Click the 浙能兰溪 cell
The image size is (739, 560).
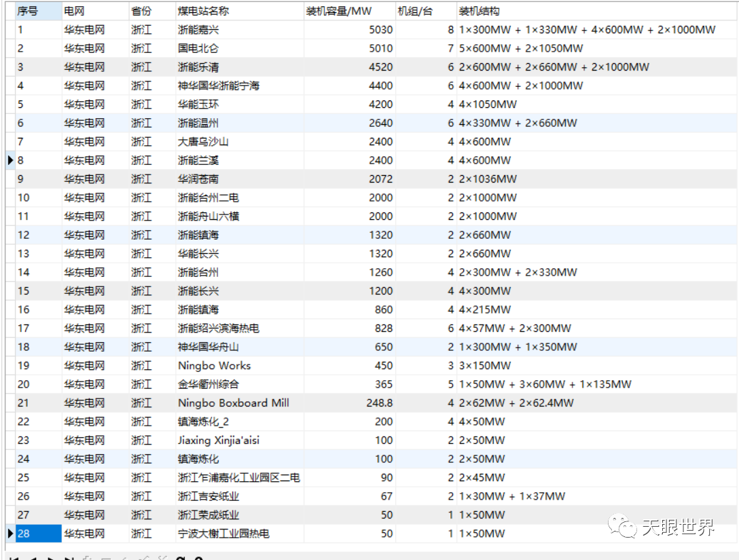tap(239, 160)
